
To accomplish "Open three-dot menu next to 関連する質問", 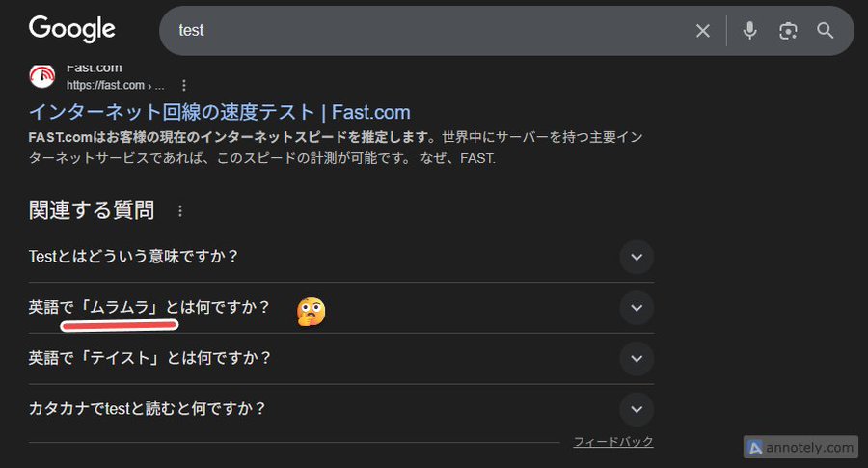I will 179,210.
